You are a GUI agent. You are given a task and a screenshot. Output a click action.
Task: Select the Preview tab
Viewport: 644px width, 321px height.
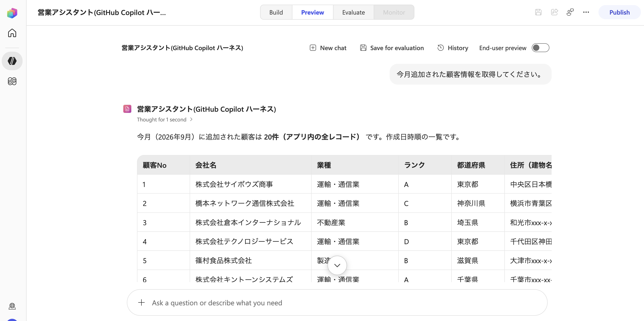tap(312, 12)
